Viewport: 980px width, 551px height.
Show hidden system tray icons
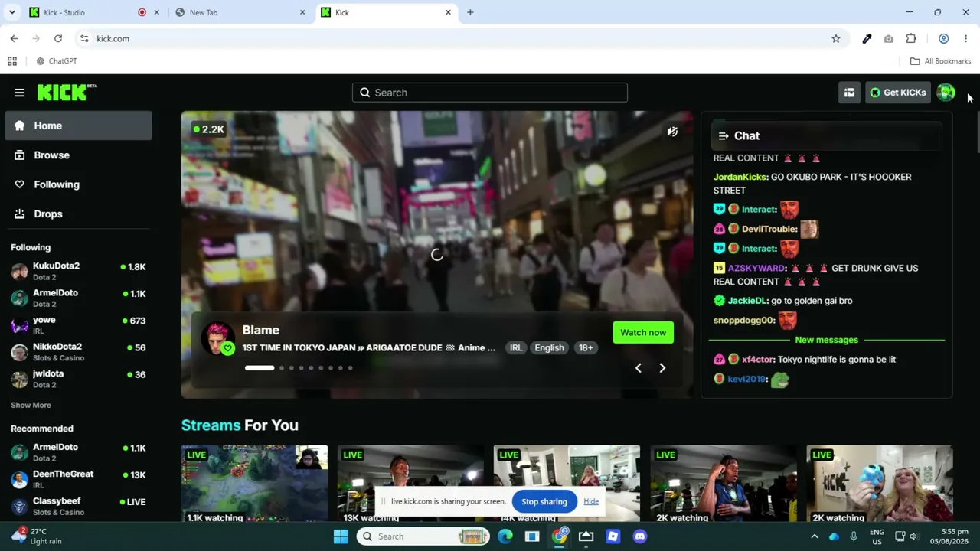pyautogui.click(x=814, y=536)
